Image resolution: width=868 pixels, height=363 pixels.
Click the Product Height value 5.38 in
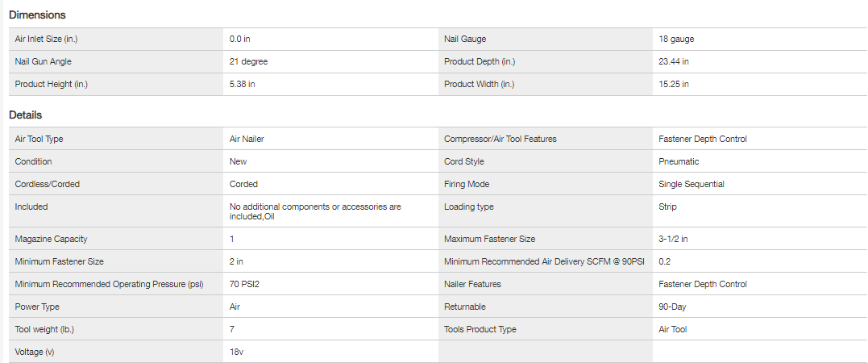243,84
